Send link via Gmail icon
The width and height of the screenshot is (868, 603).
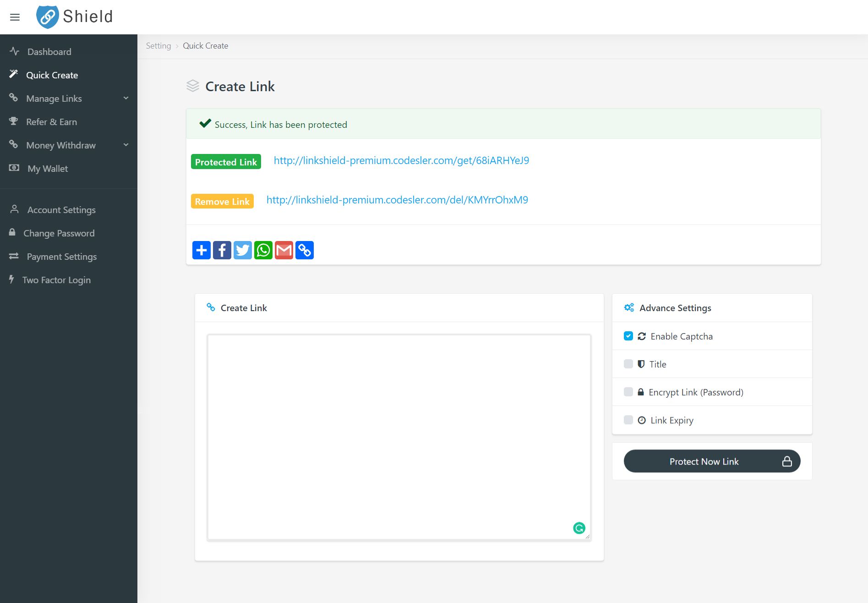click(284, 250)
